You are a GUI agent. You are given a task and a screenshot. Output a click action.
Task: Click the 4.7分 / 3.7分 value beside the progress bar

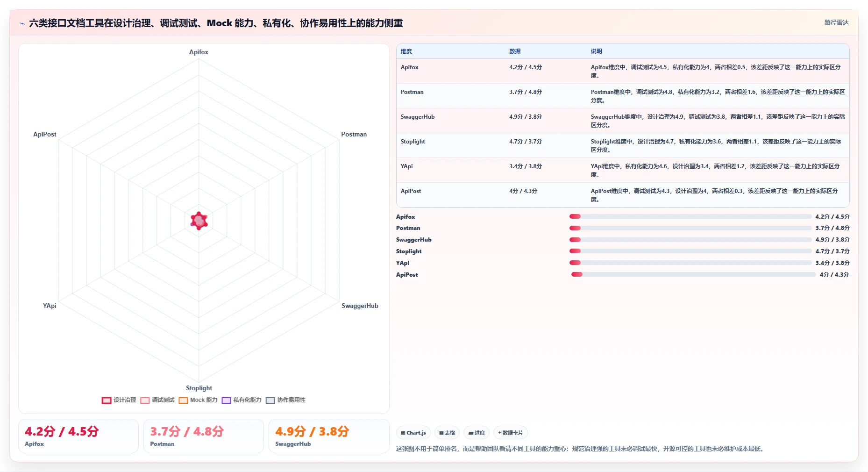tap(832, 251)
